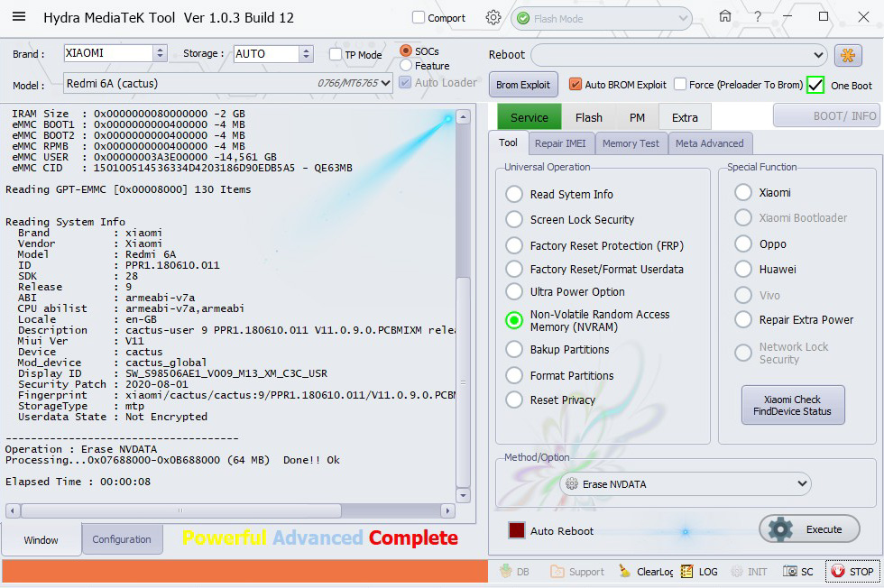Open settings gear next to Comport
Viewport: 884px width, 588px height.
(493, 17)
